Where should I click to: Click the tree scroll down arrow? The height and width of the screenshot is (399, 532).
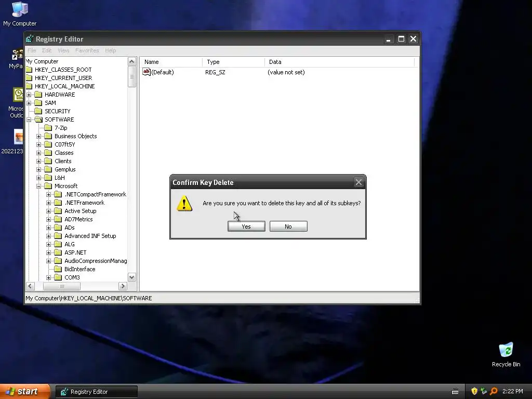tap(131, 277)
